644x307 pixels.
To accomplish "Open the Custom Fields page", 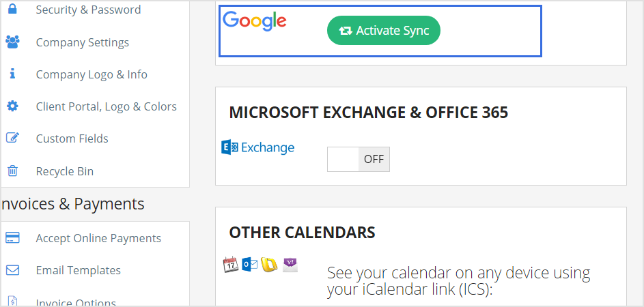I will coord(72,138).
